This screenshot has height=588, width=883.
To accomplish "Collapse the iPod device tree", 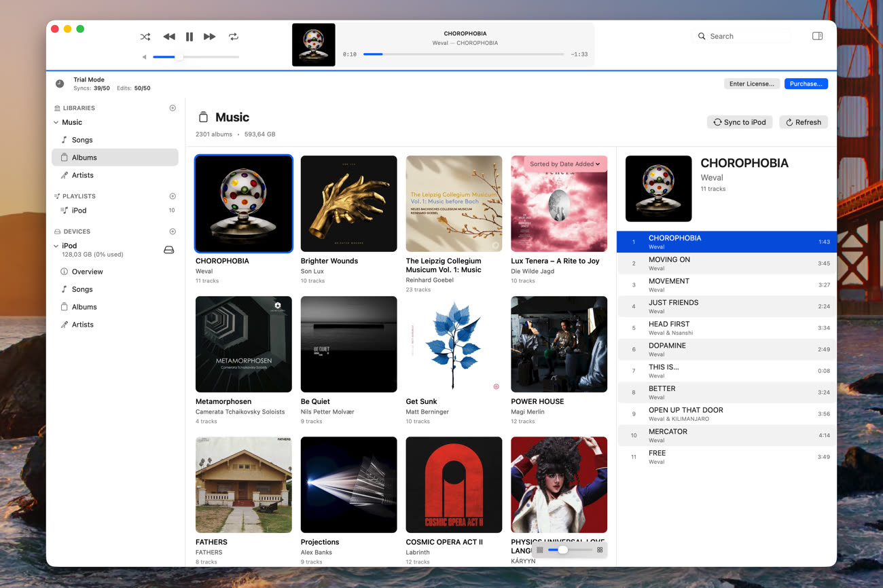I will pyautogui.click(x=56, y=246).
